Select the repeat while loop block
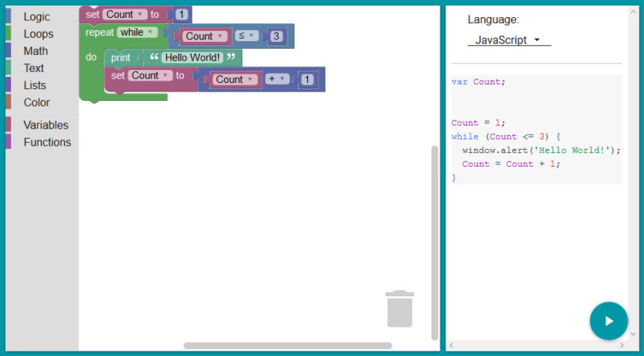This screenshot has width=644, height=356. 99,33
